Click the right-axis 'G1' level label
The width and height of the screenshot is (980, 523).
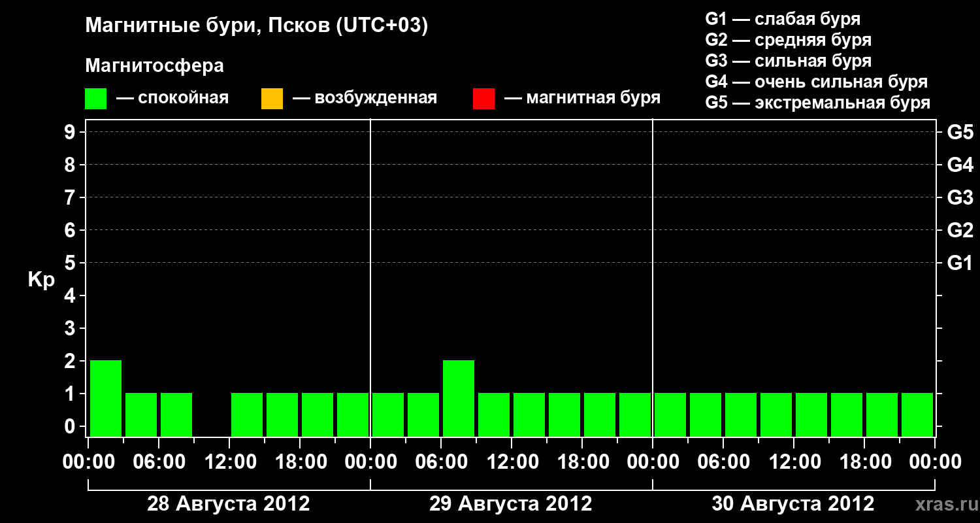point(960,263)
